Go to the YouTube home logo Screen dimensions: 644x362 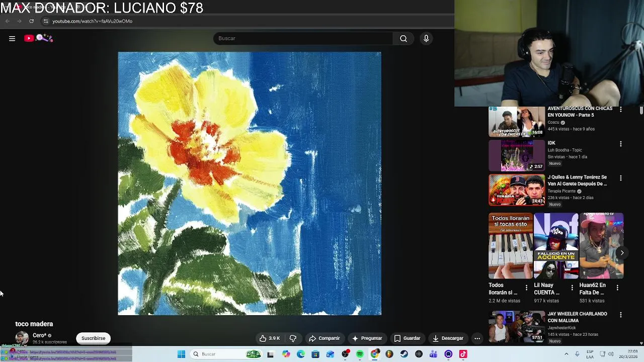(38, 38)
